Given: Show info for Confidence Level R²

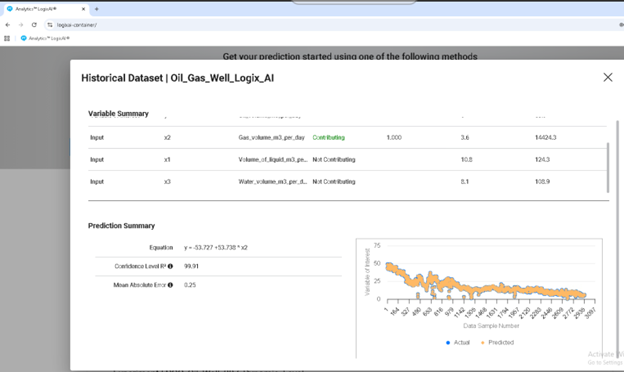Looking at the screenshot, I should [x=170, y=266].
